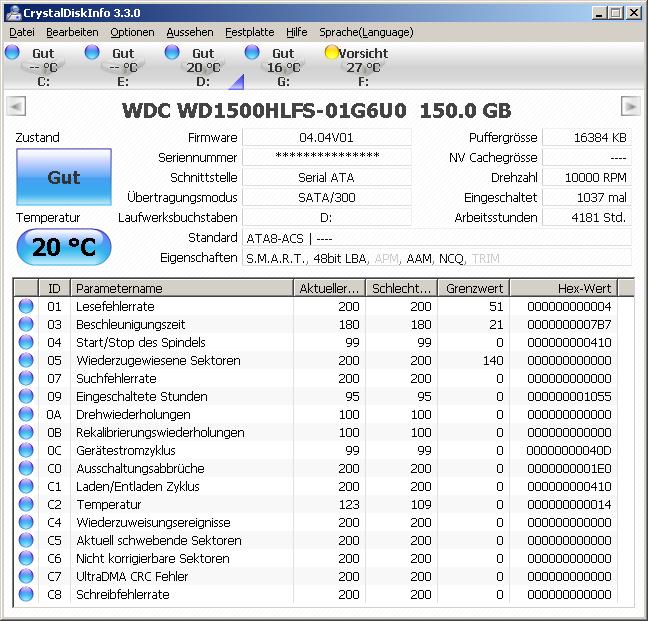Select drive E: status orb

[92, 52]
